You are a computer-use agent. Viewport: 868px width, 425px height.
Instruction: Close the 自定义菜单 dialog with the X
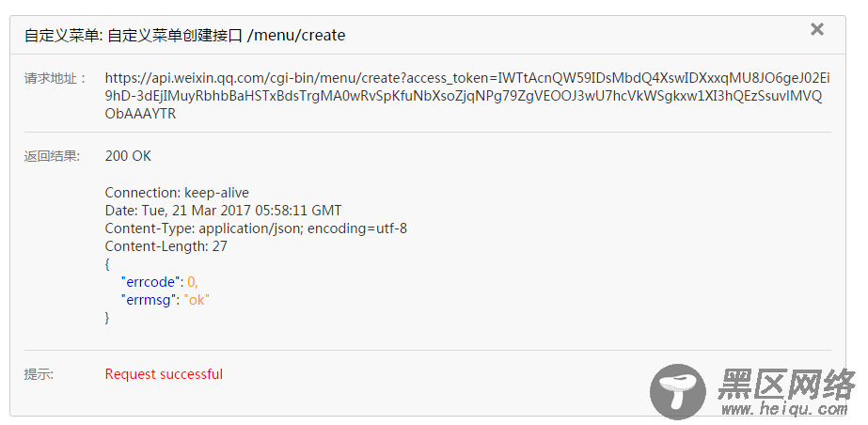816,29
